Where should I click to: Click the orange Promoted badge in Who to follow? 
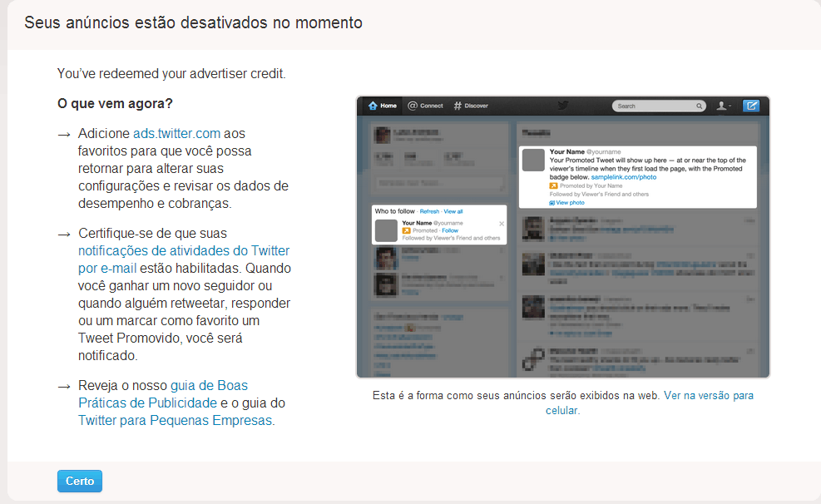coord(406,230)
